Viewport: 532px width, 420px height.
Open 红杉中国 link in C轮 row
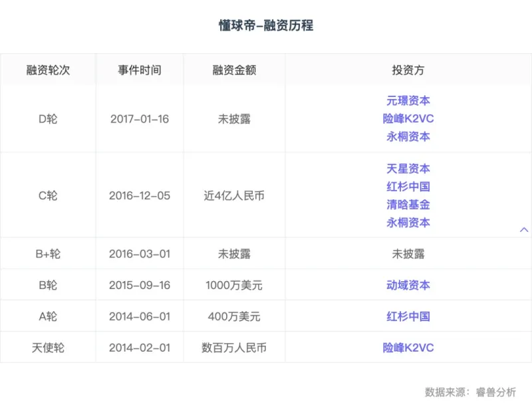408,187
